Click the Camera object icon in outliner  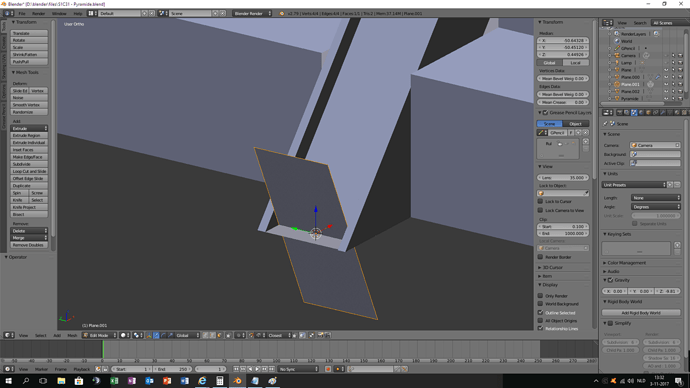pos(617,55)
